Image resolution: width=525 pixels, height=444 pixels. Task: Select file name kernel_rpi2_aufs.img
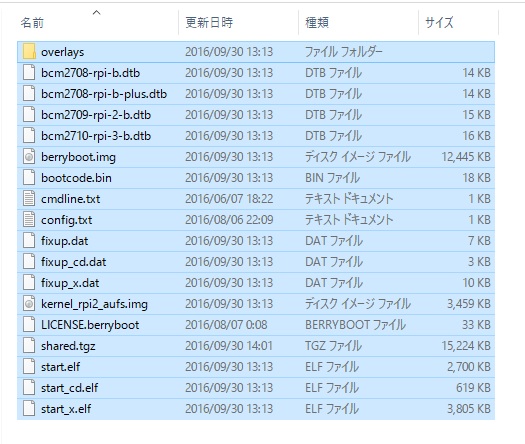point(94,304)
